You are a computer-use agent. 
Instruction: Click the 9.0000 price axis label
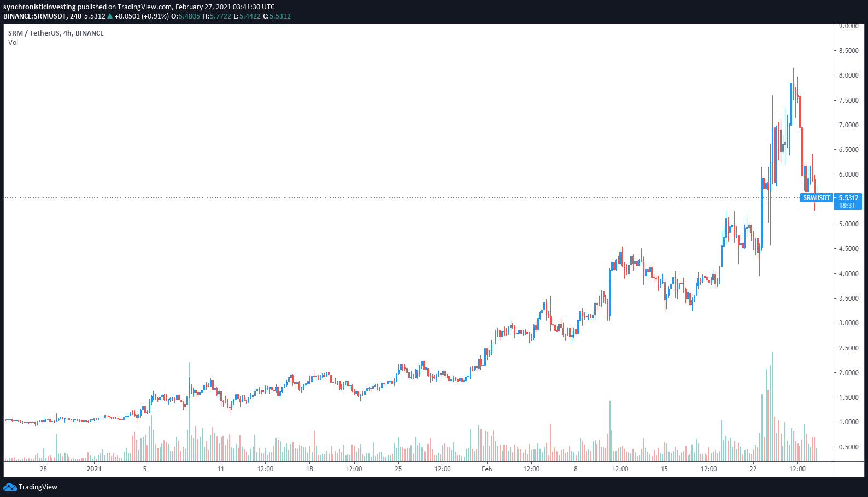coord(848,26)
